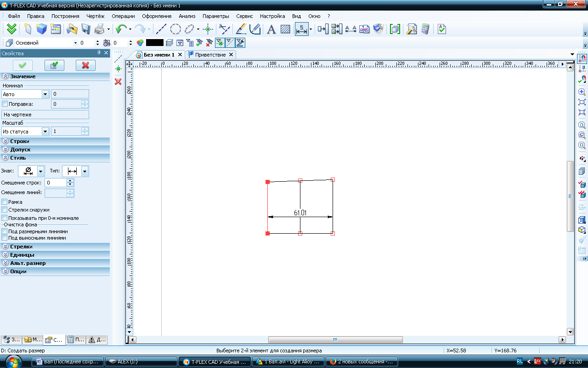The height and width of the screenshot is (368, 588).
Task: Check Под выносными линиями
Action: pos(5,238)
